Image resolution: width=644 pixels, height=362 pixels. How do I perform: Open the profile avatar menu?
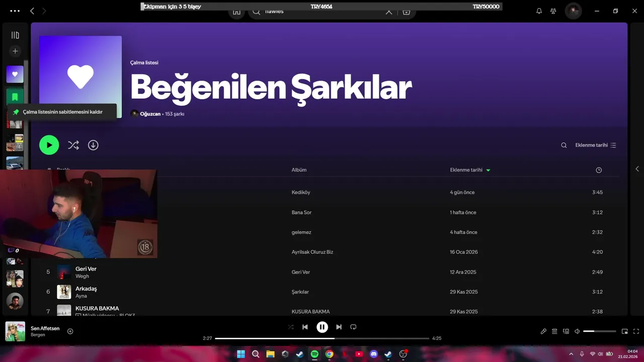tap(573, 11)
